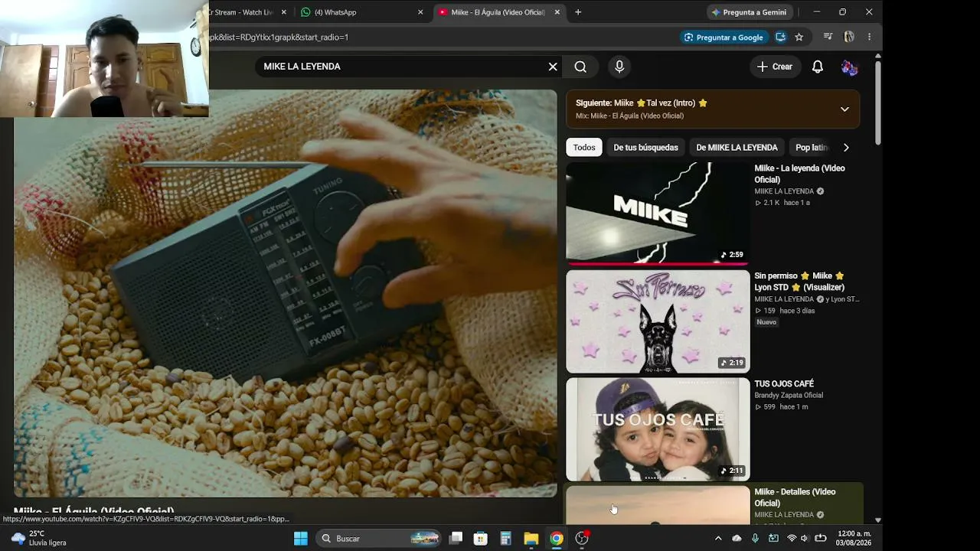This screenshot has height=551, width=980.
Task: Launch Microsoft Store from the taskbar
Action: coord(481,538)
